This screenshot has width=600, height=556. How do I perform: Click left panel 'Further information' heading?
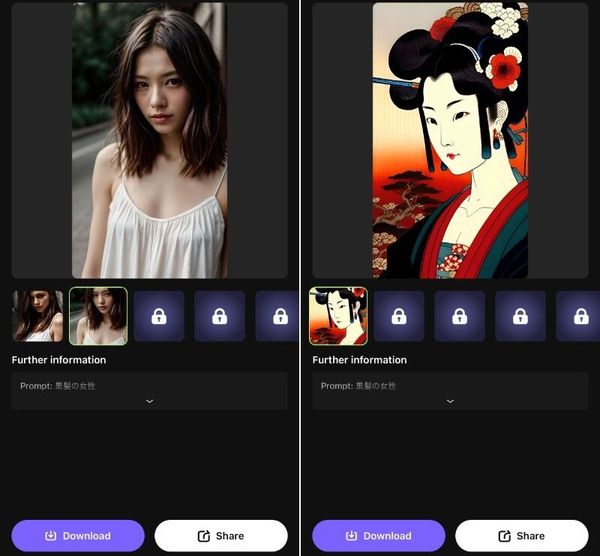coord(59,360)
